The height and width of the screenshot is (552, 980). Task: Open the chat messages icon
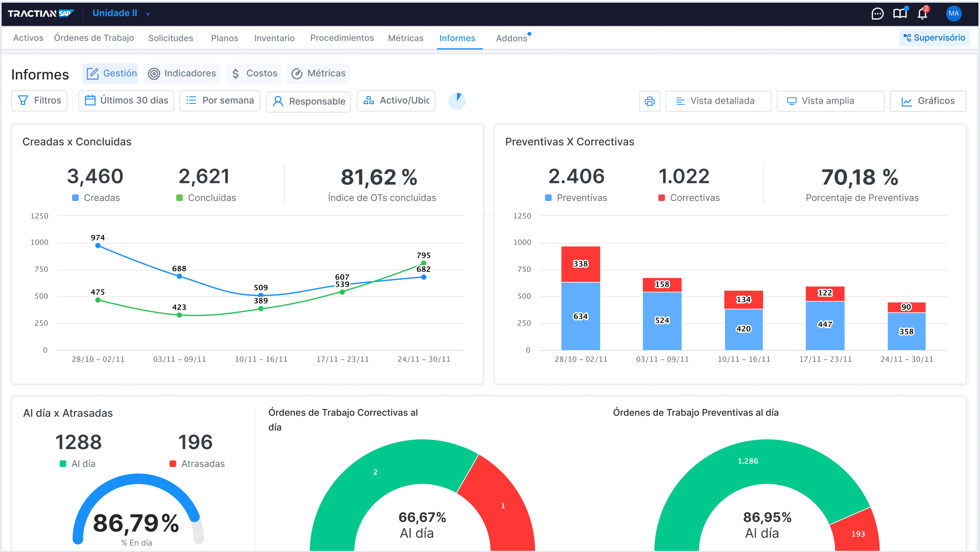[x=877, y=14]
